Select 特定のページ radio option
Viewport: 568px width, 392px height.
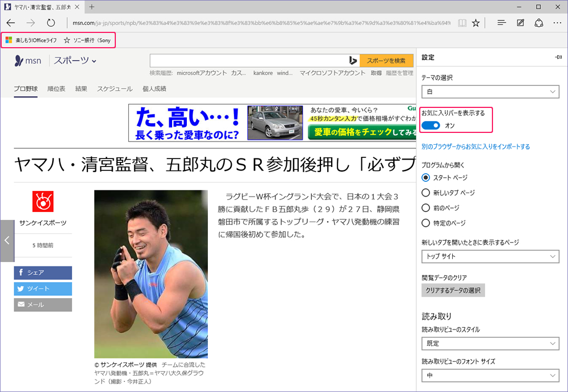click(x=425, y=223)
